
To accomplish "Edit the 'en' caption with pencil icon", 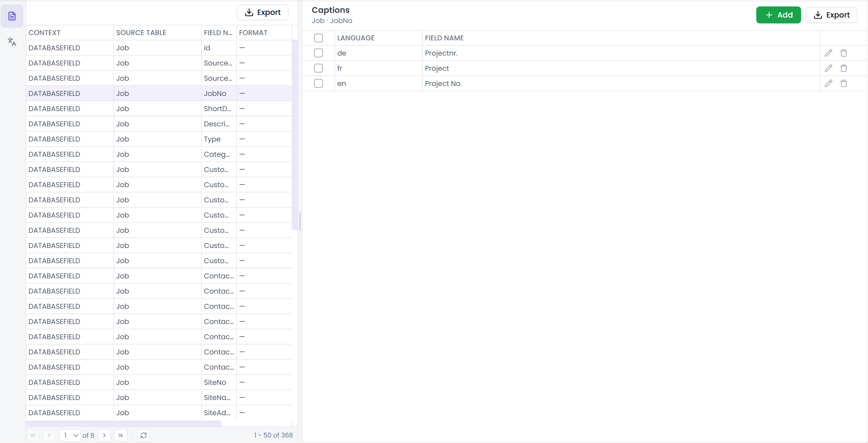I will (828, 83).
